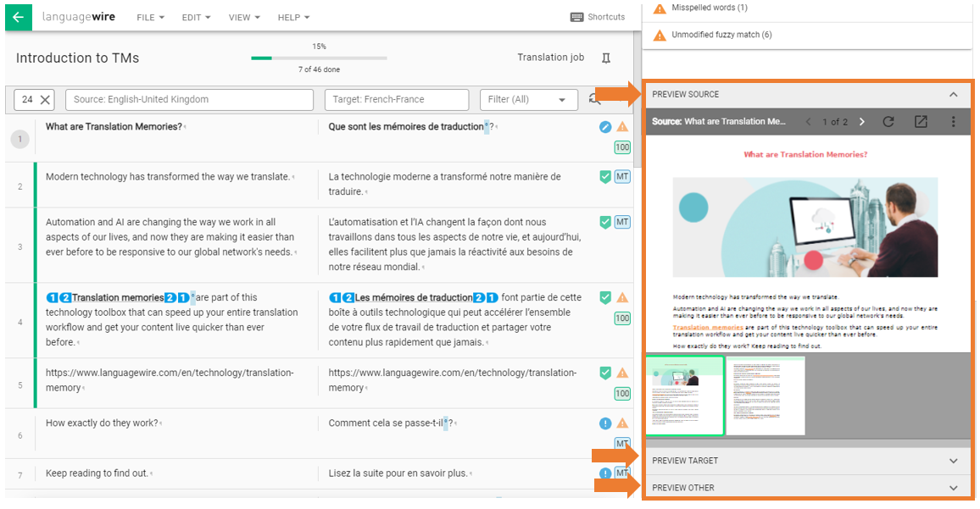Screen dimensions: 980x509
Task: Open preview more options menu
Action: pos(953,122)
